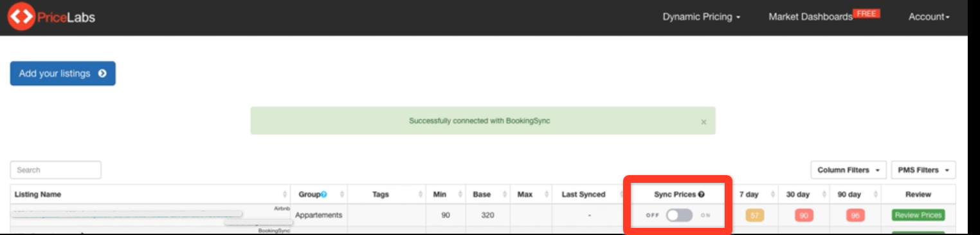Click the green Review Prices button
This screenshot has height=235, width=980.
(918, 215)
